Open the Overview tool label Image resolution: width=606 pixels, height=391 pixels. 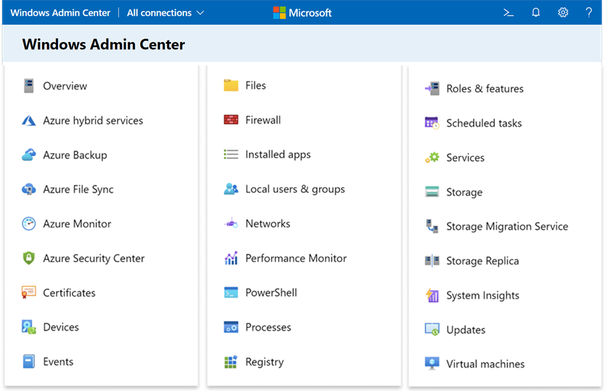pyautogui.click(x=65, y=86)
